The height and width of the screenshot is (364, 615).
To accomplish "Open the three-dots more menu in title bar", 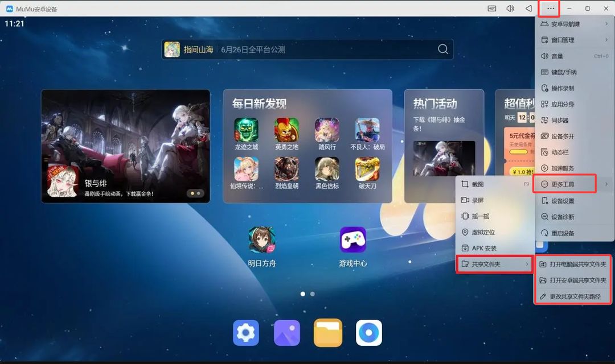I will pyautogui.click(x=550, y=9).
